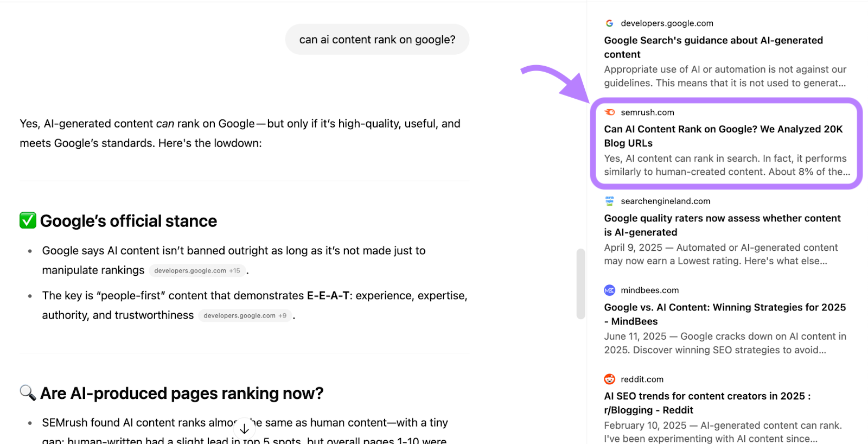Click the Google favicon beside developers.google.com
The image size is (868, 444).
pos(609,23)
